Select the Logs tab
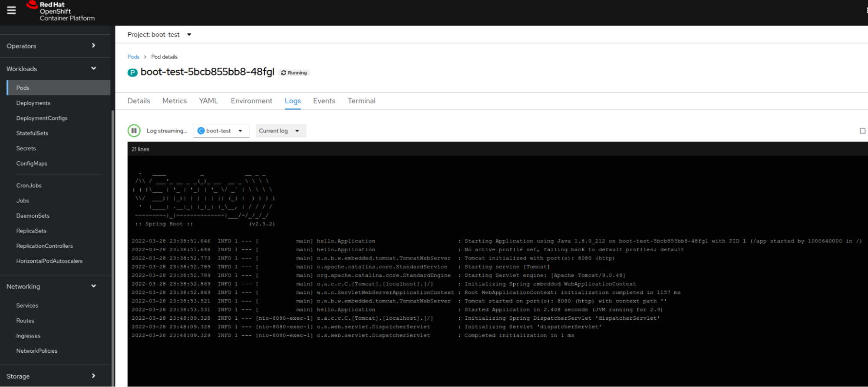868x387 pixels. 293,101
